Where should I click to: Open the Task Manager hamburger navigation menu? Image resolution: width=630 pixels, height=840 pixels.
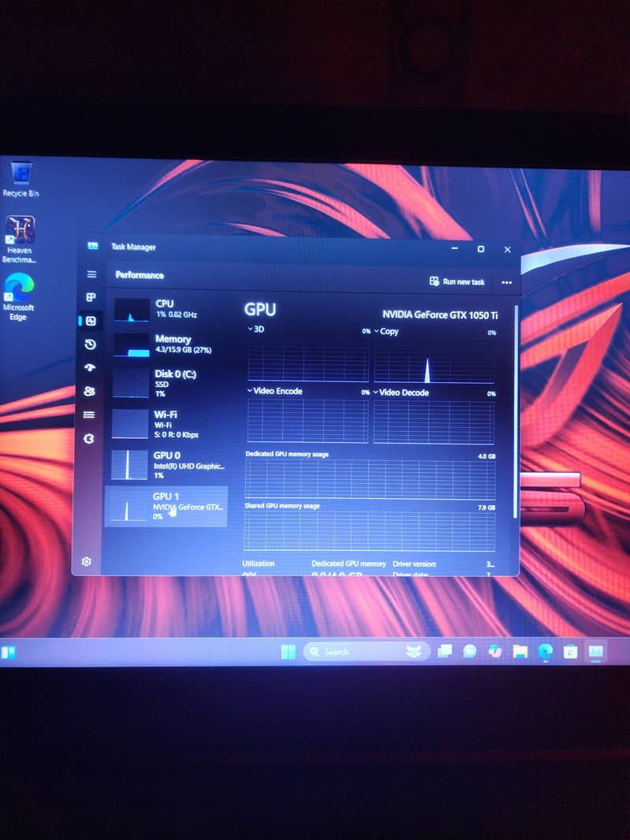(91, 274)
